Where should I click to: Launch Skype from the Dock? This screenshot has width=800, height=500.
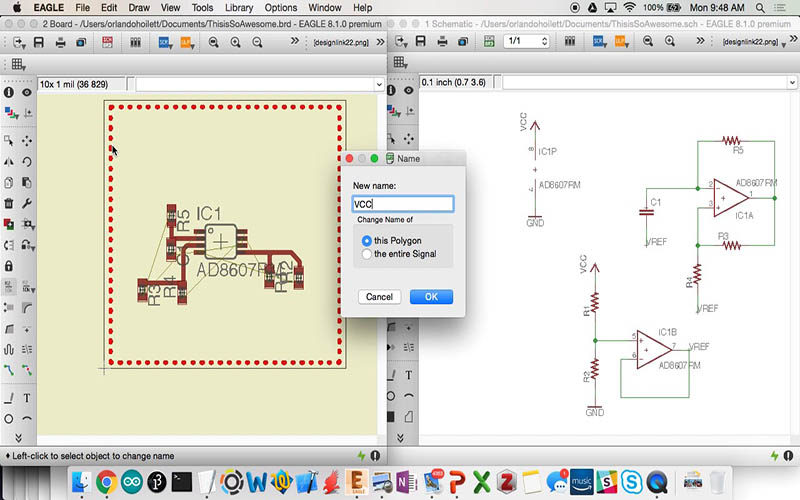[x=632, y=482]
